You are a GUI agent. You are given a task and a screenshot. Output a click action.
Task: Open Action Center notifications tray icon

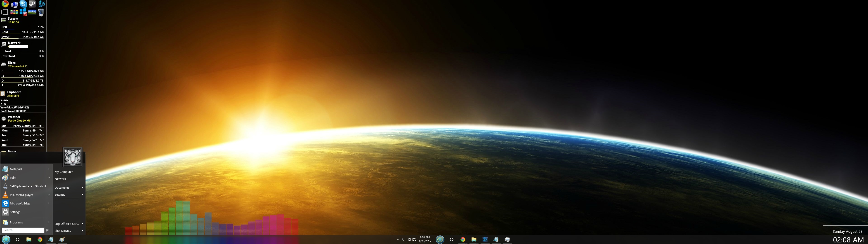414,240
